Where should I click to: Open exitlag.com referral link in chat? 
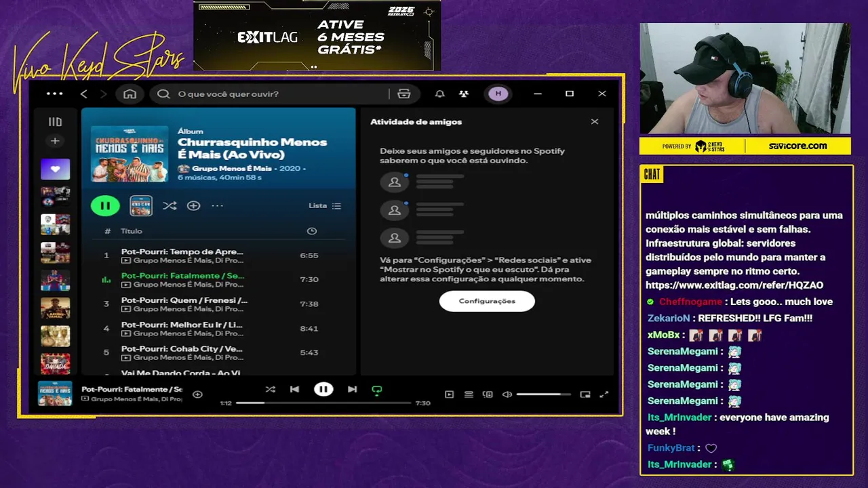[734, 285]
